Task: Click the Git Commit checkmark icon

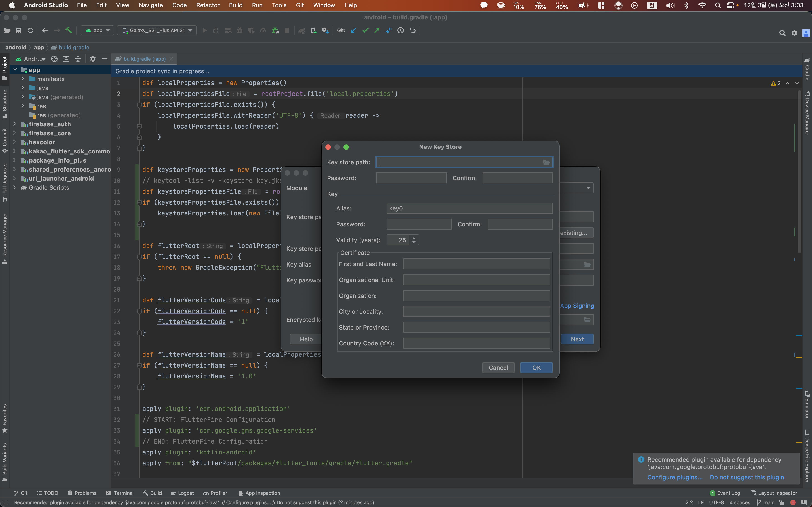Action: [x=365, y=31]
